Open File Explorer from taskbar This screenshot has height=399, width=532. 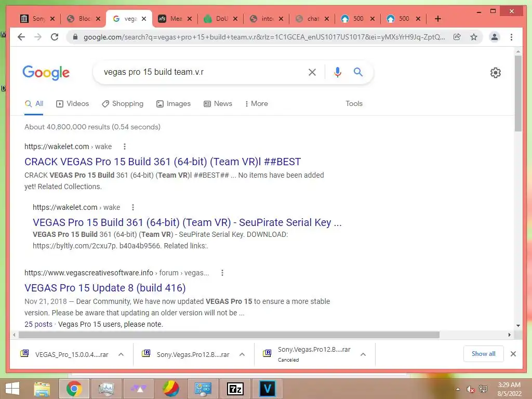pos(42,389)
